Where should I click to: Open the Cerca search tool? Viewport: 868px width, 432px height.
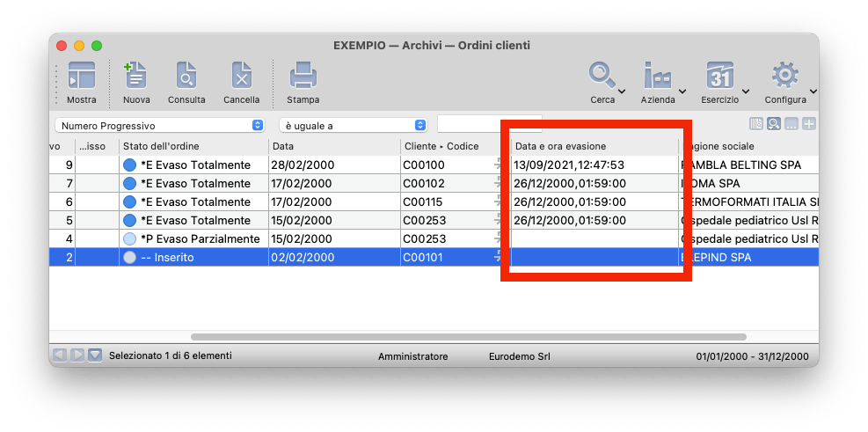point(602,77)
